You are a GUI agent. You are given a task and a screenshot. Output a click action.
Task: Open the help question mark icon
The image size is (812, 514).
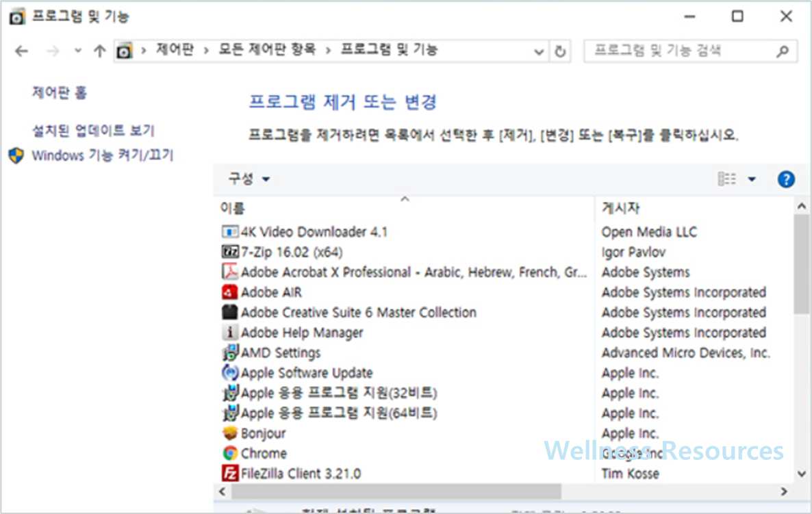(x=785, y=179)
